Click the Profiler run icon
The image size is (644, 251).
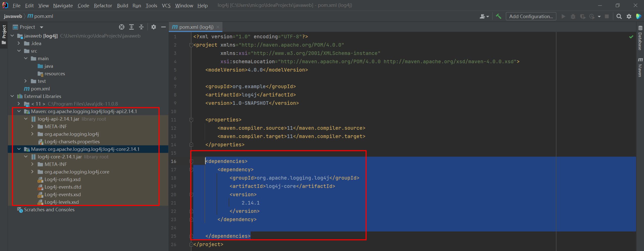point(592,16)
